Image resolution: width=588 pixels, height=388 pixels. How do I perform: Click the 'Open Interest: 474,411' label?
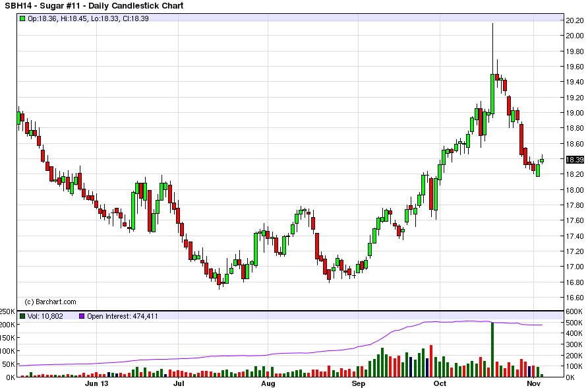pyautogui.click(x=122, y=316)
